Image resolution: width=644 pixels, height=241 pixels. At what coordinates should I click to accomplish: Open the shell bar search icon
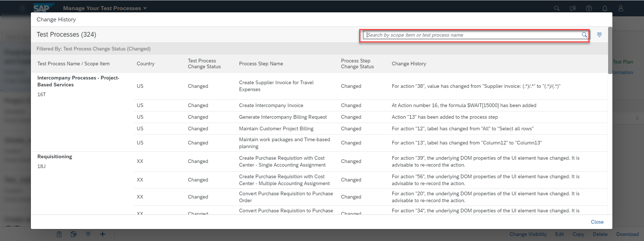click(x=557, y=8)
